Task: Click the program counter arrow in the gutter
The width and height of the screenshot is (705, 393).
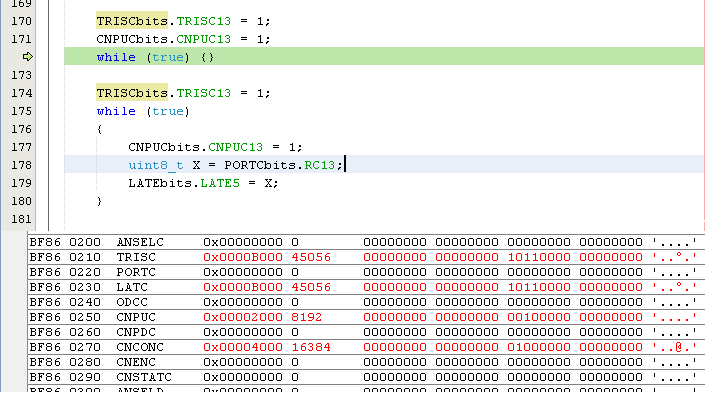Action: pyautogui.click(x=28, y=57)
